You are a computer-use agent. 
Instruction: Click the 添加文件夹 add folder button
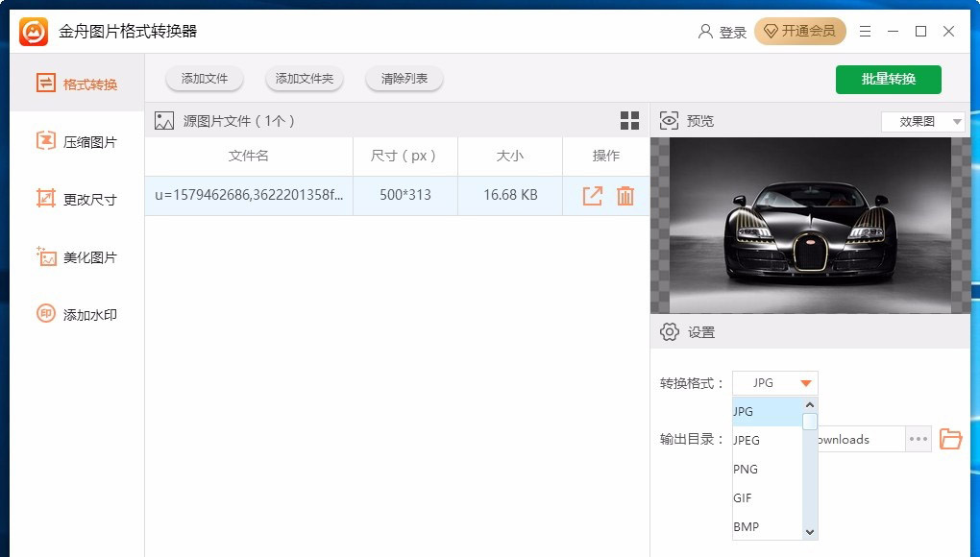(x=305, y=79)
